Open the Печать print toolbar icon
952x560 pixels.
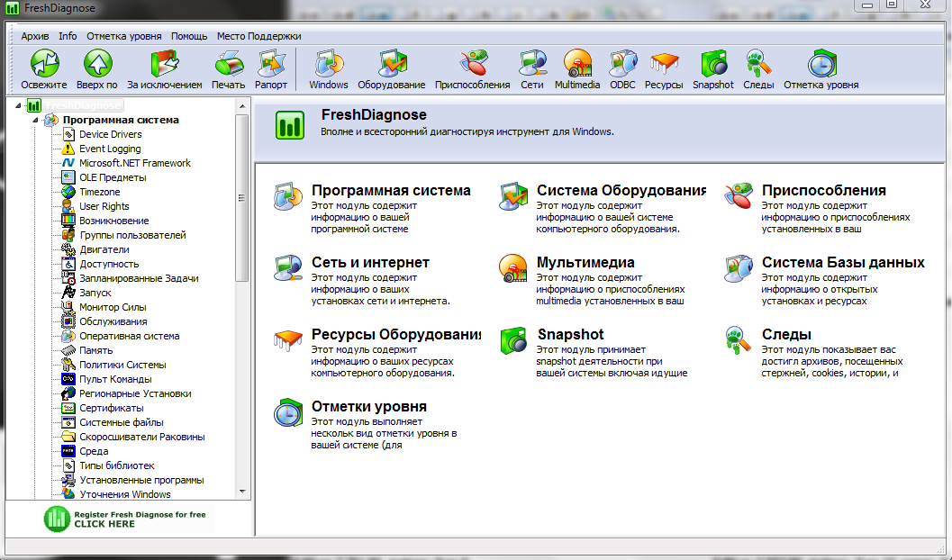228,64
